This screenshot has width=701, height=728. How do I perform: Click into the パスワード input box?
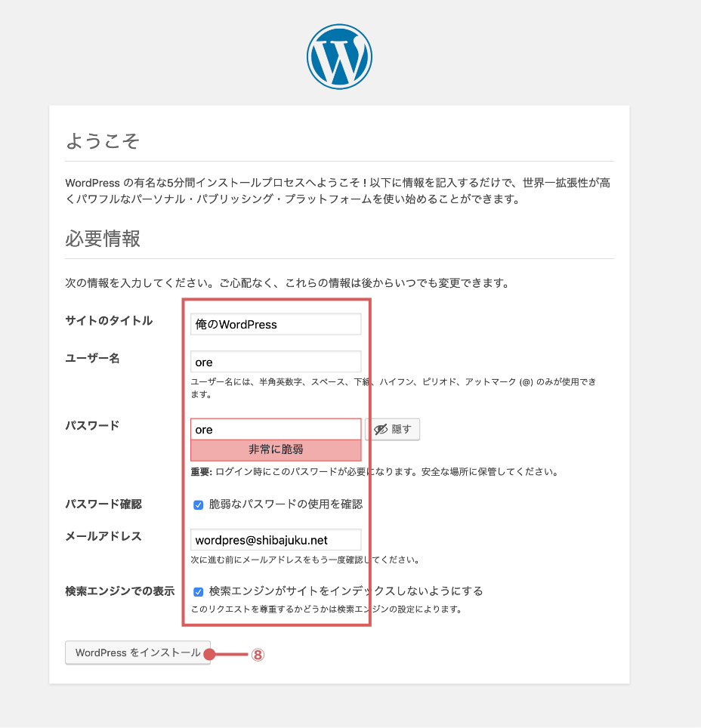click(276, 429)
